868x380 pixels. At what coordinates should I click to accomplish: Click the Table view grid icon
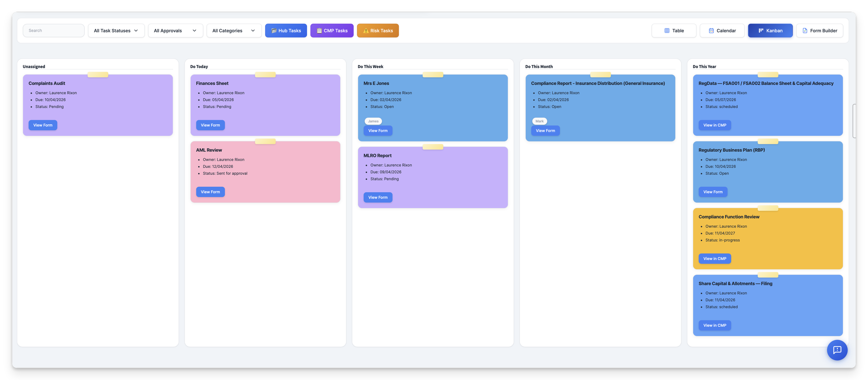[667, 31]
